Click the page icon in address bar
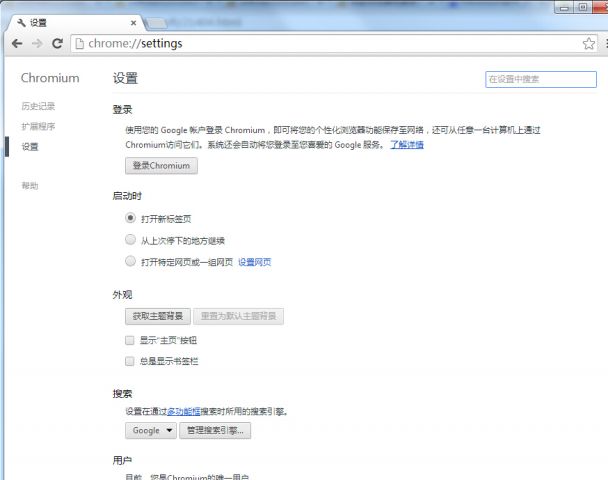The height and width of the screenshot is (480, 608). pos(79,43)
